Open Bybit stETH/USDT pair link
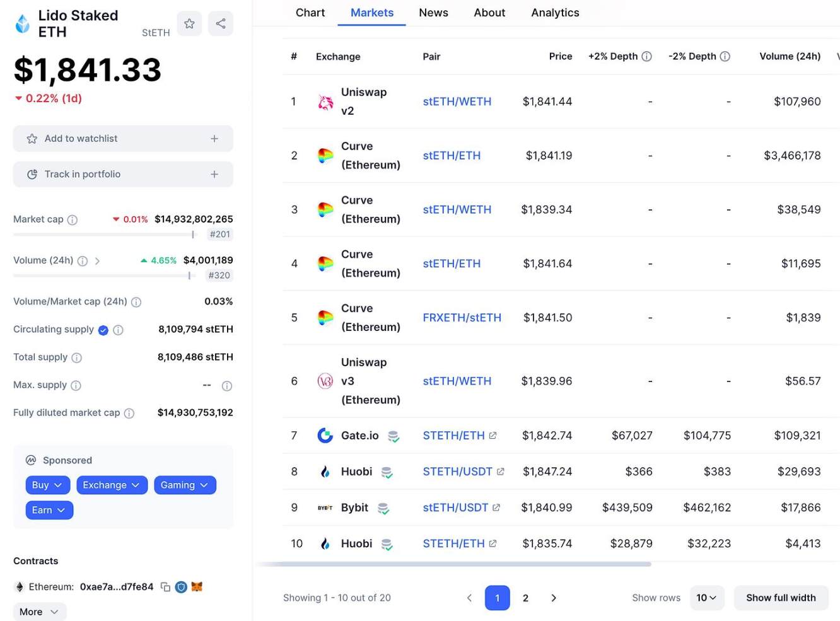 462,508
